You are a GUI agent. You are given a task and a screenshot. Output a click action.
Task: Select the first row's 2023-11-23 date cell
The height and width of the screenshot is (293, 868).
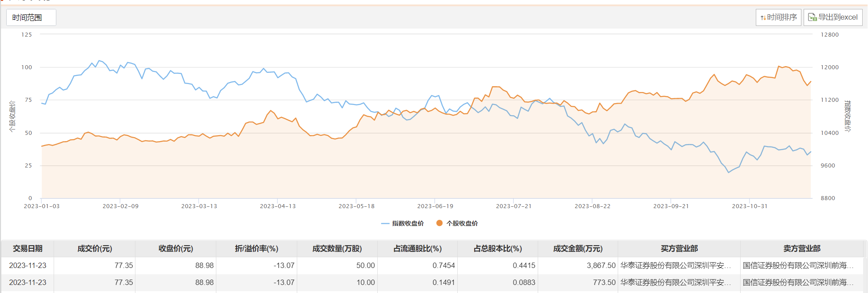[x=28, y=266]
